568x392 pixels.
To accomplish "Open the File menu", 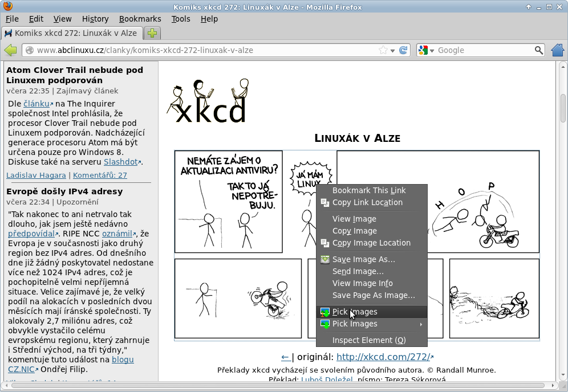I will point(12,19).
